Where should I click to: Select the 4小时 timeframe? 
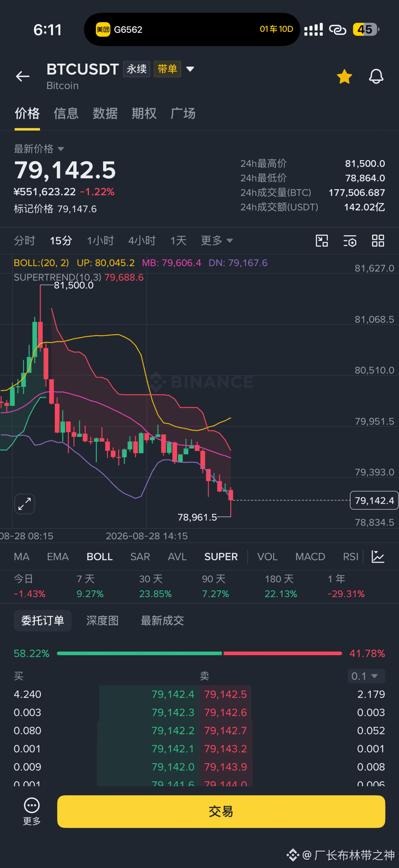[x=142, y=241]
